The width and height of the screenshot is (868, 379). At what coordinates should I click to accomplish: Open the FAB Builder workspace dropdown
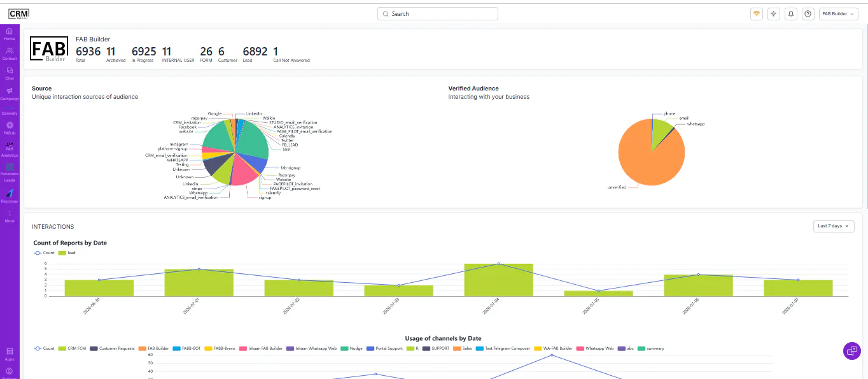[x=839, y=13]
